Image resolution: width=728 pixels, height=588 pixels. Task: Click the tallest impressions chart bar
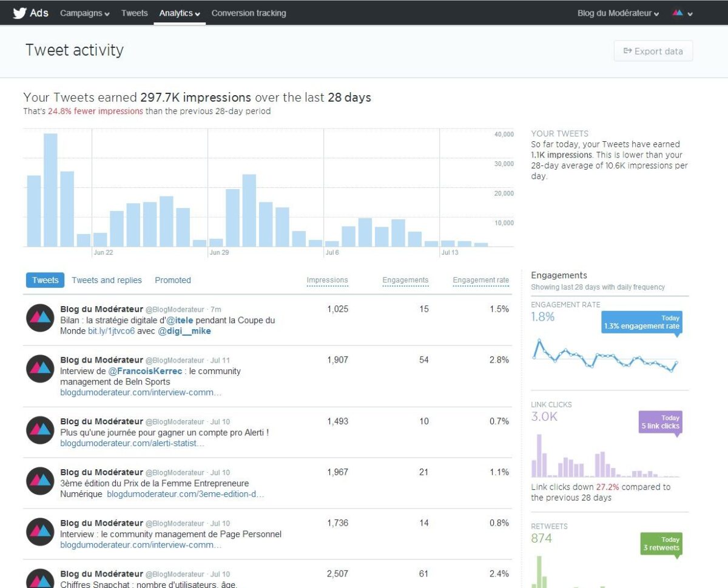50,190
